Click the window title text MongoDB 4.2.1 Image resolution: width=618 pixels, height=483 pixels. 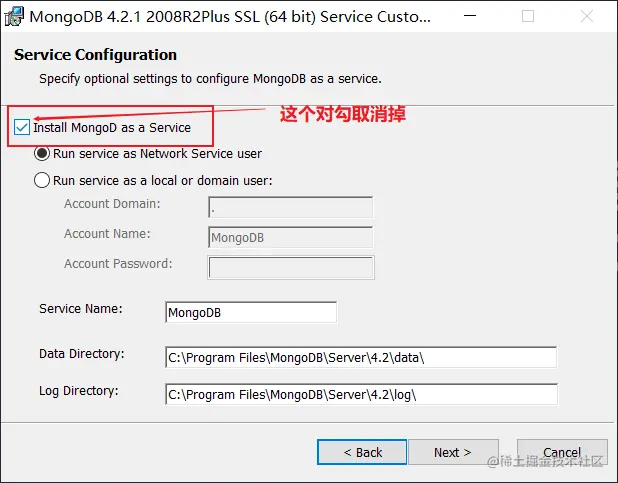coord(230,17)
